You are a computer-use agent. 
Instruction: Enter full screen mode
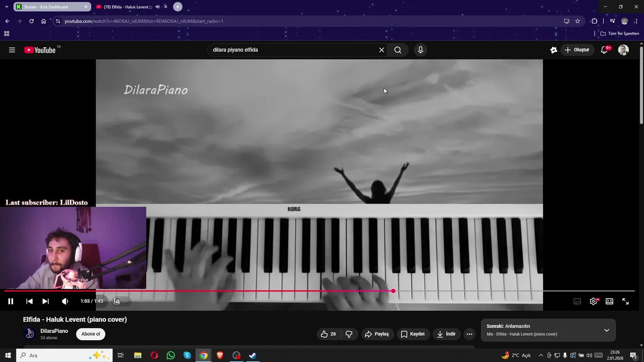click(625, 301)
